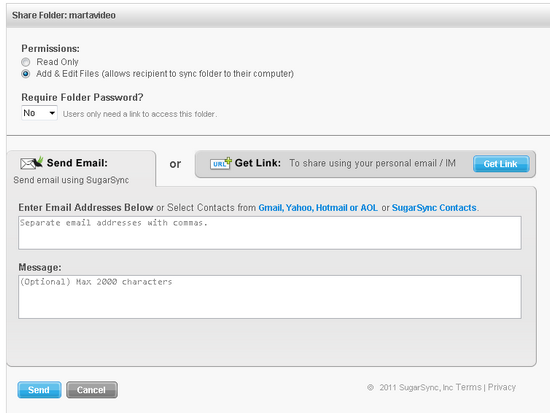Click the URL Get Link icon
This screenshot has height=413, width=550.
(221, 163)
